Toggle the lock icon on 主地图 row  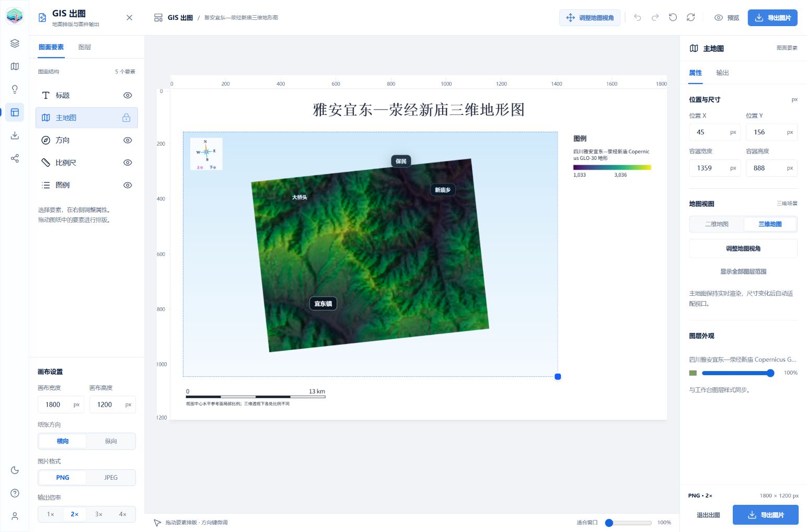[126, 118]
